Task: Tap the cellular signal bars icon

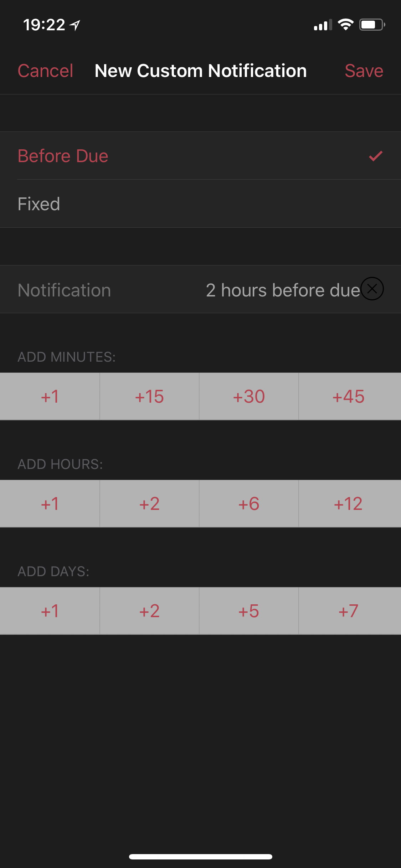Action: [x=323, y=25]
